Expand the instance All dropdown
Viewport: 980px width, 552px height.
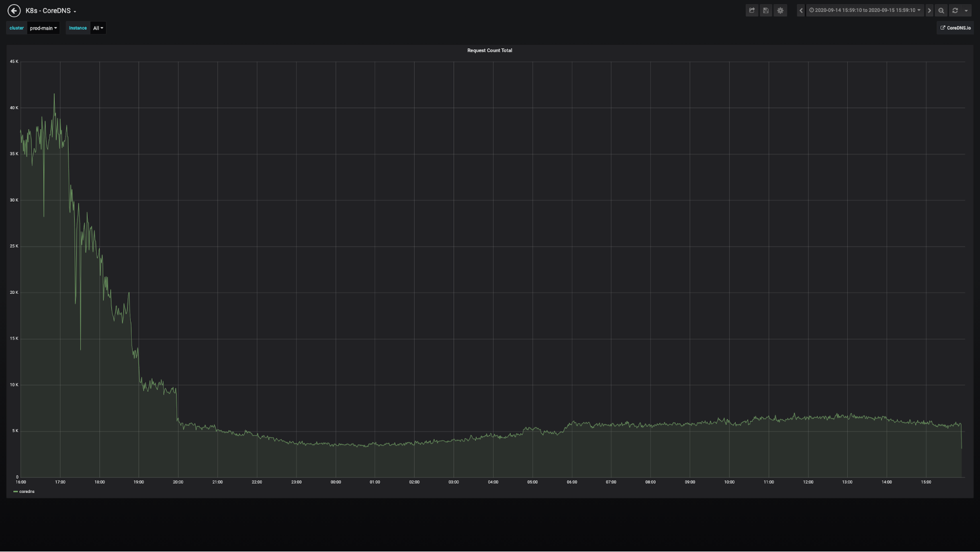(98, 28)
